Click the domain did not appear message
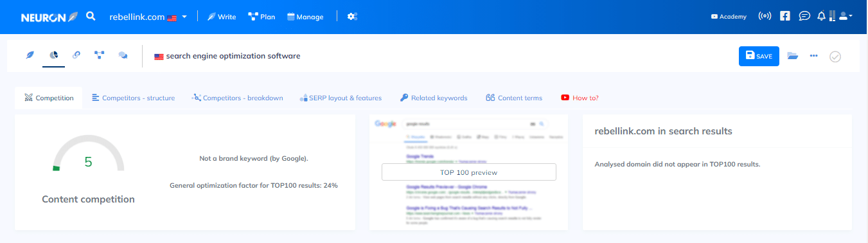The image size is (868, 243). 678,165
